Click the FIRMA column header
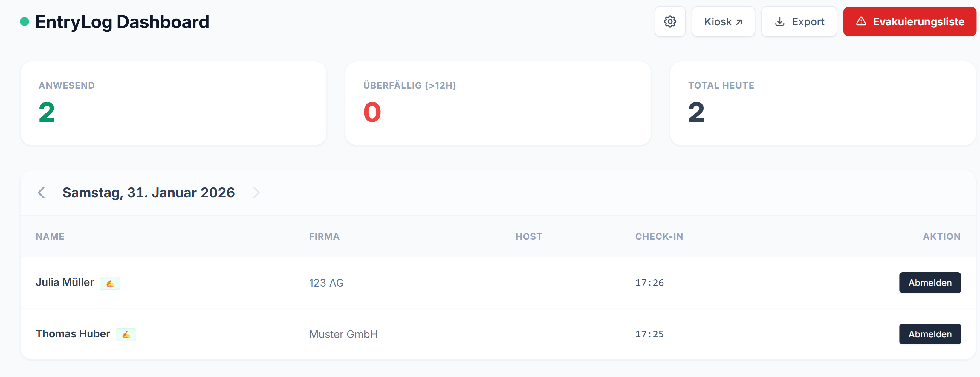This screenshot has width=980, height=377. [324, 236]
